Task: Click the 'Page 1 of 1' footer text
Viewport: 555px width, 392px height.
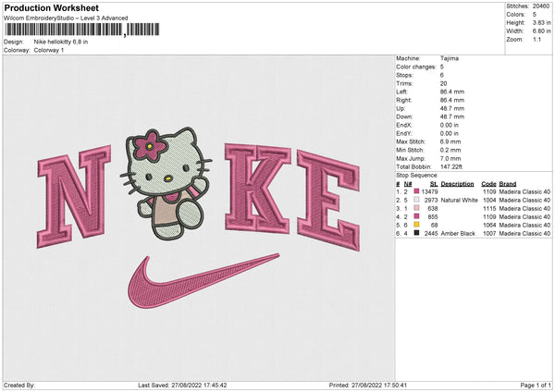Action: 536,386
